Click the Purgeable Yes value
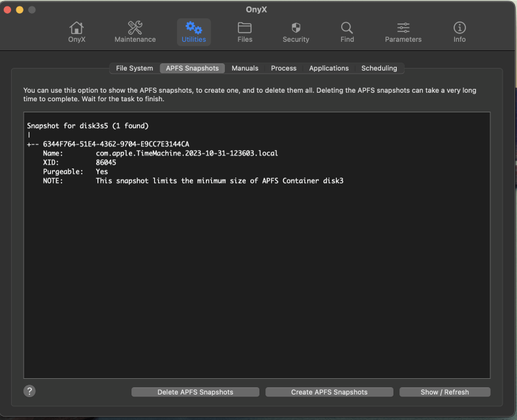The height and width of the screenshot is (420, 517). point(101,172)
